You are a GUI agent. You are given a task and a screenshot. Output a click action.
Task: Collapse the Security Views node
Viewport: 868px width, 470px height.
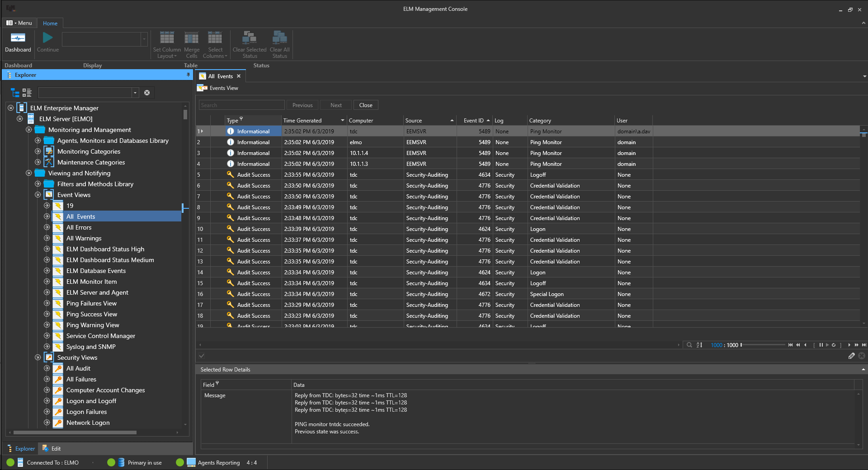(38, 357)
